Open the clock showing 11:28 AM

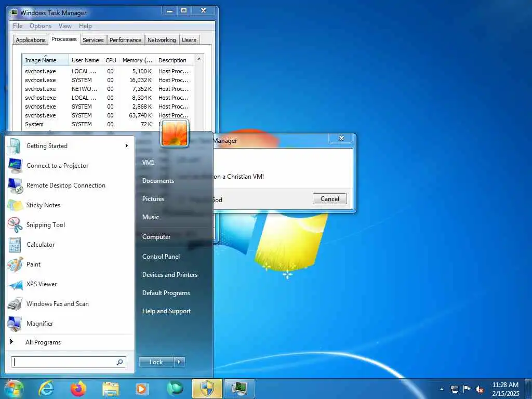[506, 389]
